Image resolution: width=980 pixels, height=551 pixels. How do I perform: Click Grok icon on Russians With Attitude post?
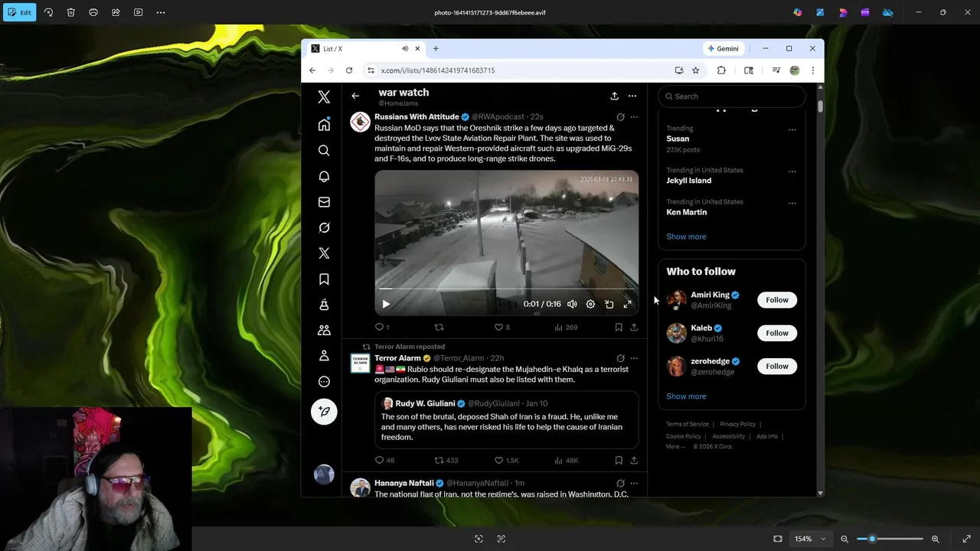(x=620, y=117)
